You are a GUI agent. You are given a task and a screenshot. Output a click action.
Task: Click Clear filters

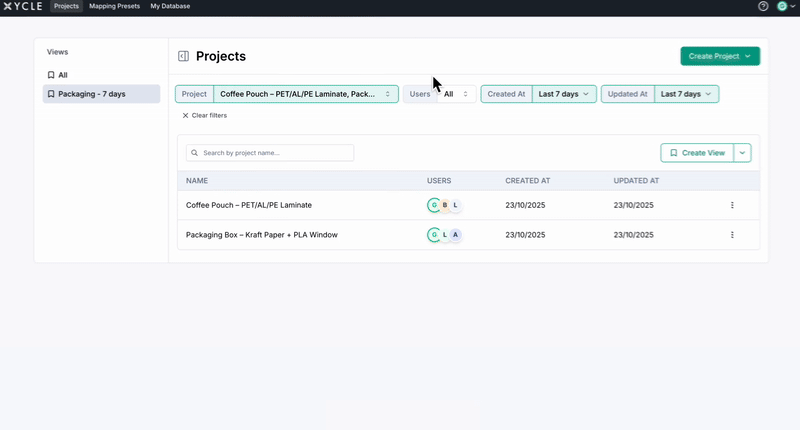(x=204, y=116)
